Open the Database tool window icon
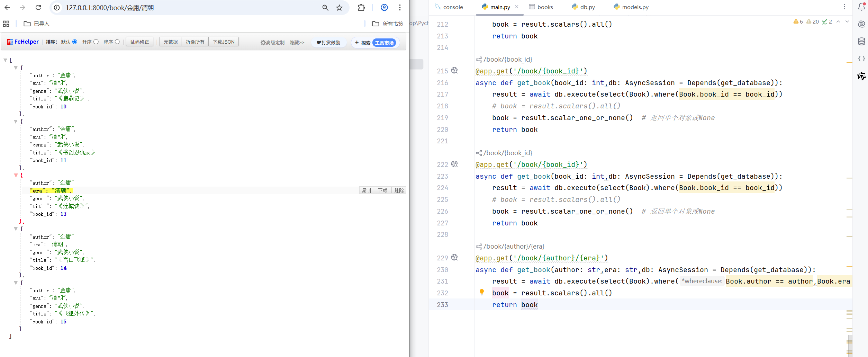Viewport: 868px width, 357px height. coord(861,42)
